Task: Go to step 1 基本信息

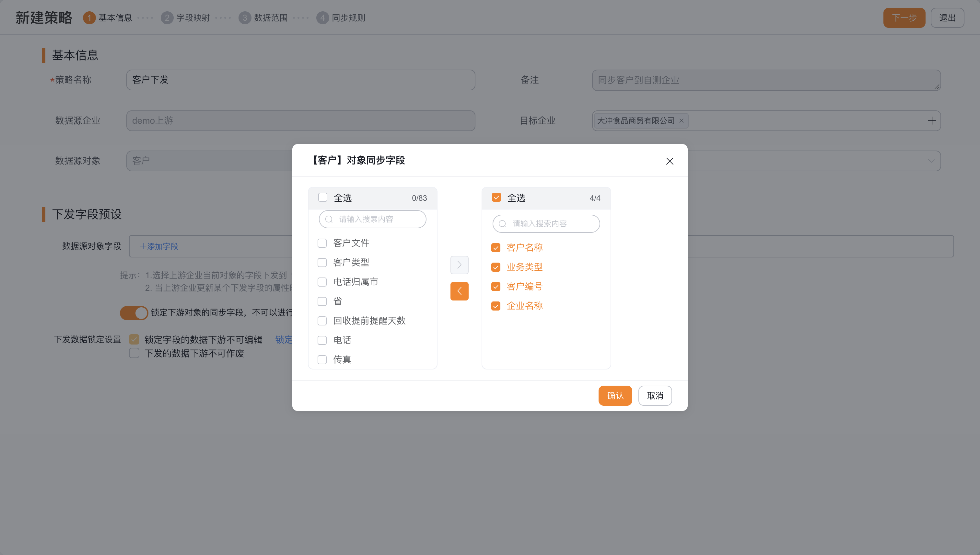Action: click(107, 18)
